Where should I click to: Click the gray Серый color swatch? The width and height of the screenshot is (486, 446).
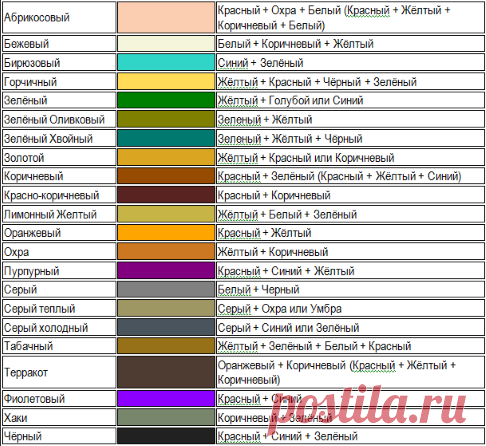(166, 289)
